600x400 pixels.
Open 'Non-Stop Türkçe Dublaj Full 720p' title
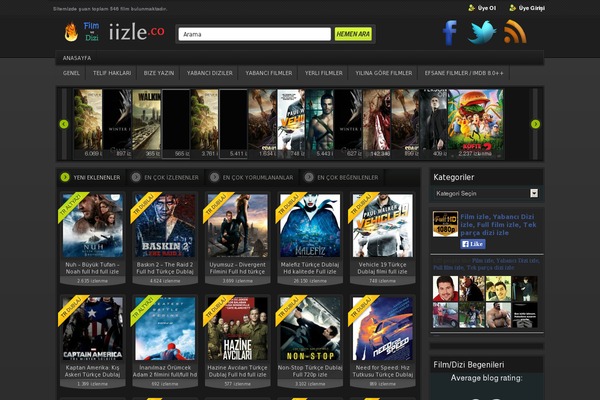pos(310,371)
